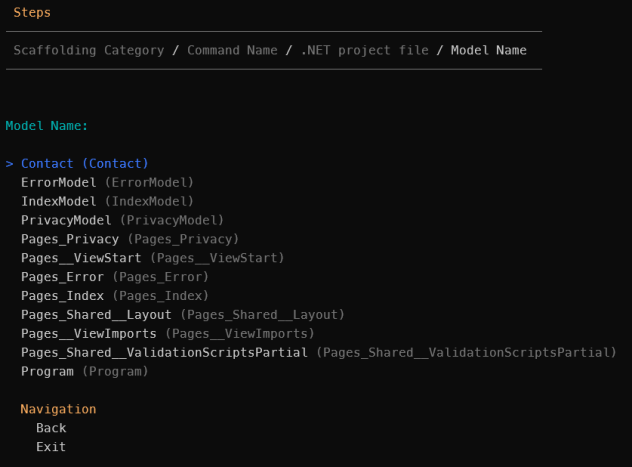The image size is (632, 467).
Task: Choose the Program model entry
Action: pos(84,372)
